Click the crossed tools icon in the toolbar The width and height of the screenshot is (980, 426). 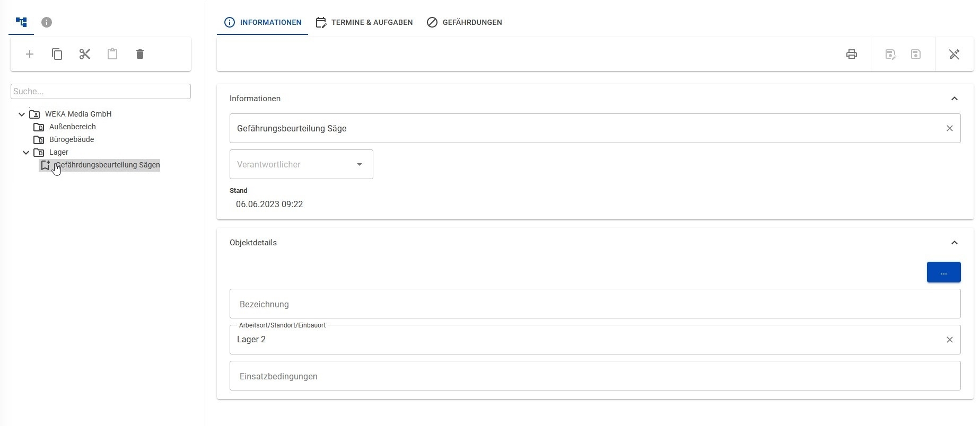point(955,54)
